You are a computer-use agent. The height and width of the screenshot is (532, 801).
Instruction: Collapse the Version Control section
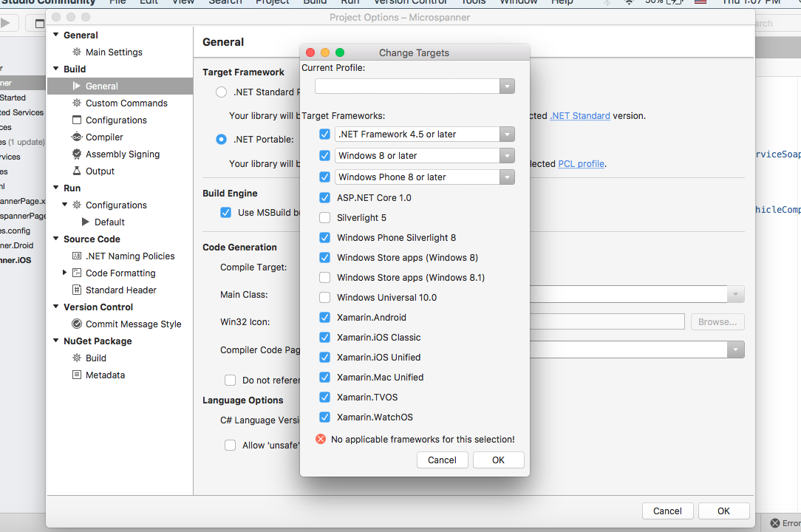(x=55, y=307)
